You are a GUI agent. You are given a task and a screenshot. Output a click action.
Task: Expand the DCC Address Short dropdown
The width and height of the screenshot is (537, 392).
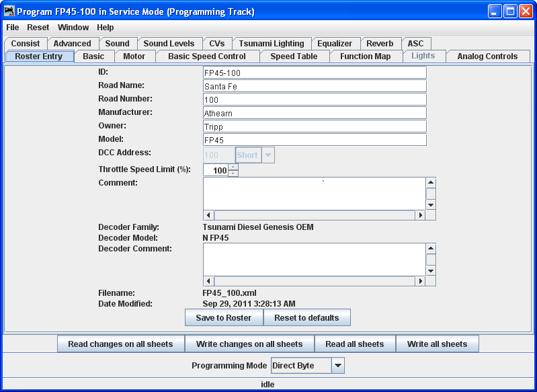coord(268,155)
